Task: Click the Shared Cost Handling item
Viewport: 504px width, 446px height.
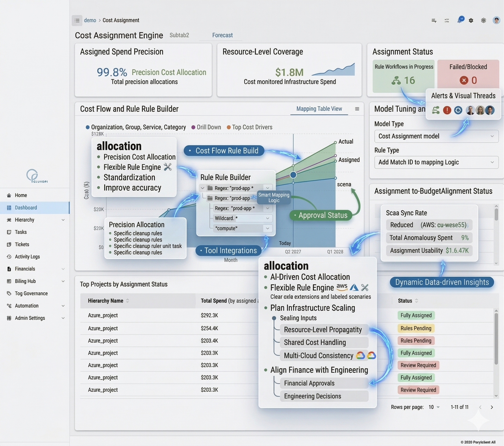Action: [x=324, y=342]
